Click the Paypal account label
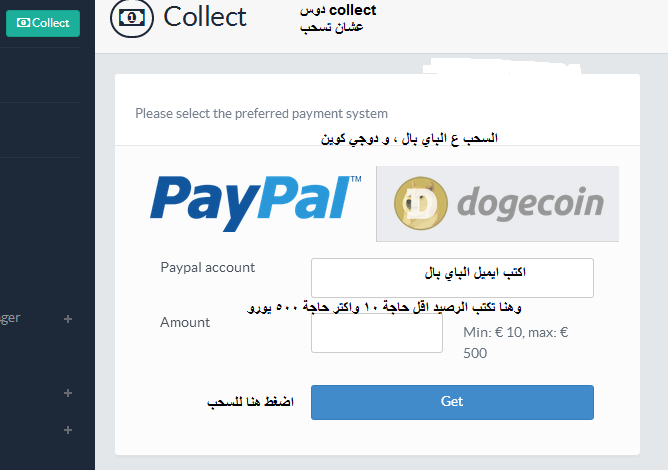Image resolution: width=668 pixels, height=470 pixels. (x=207, y=268)
